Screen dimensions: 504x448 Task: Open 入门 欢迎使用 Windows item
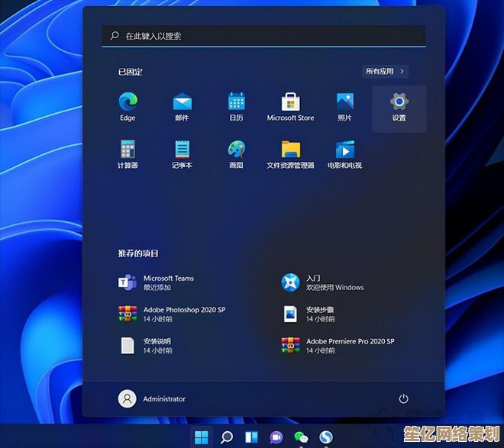click(322, 282)
